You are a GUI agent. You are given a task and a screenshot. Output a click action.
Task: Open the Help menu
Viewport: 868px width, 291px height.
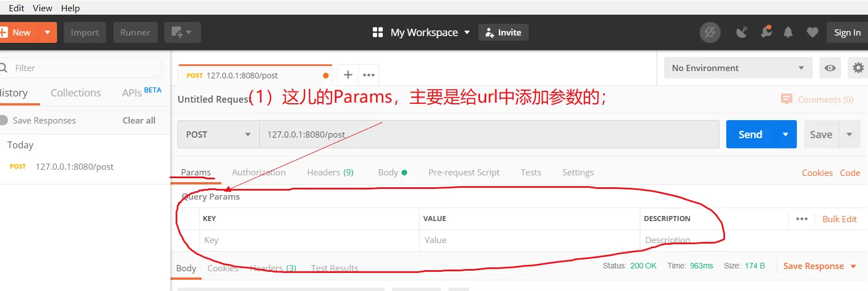pos(70,8)
